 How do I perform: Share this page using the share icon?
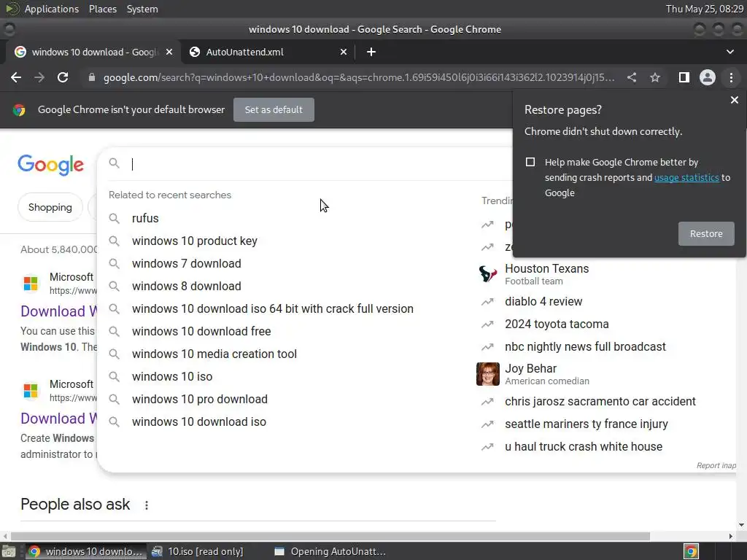pyautogui.click(x=632, y=77)
